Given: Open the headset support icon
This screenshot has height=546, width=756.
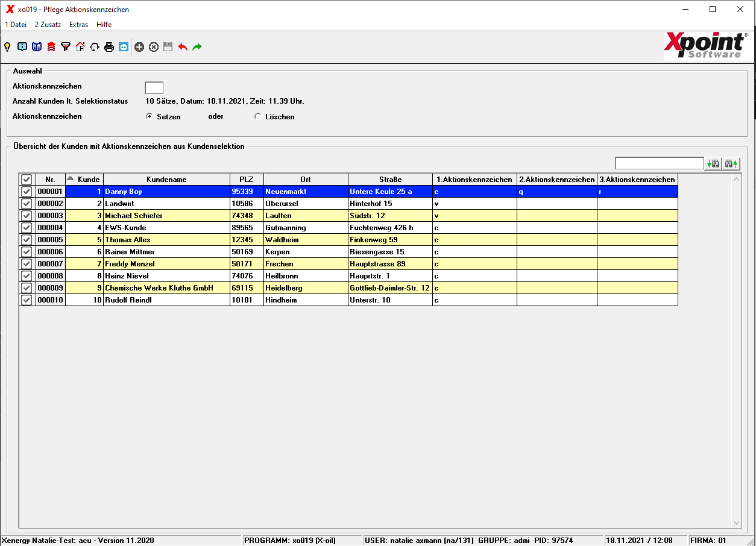Looking at the screenshot, I should 95,46.
